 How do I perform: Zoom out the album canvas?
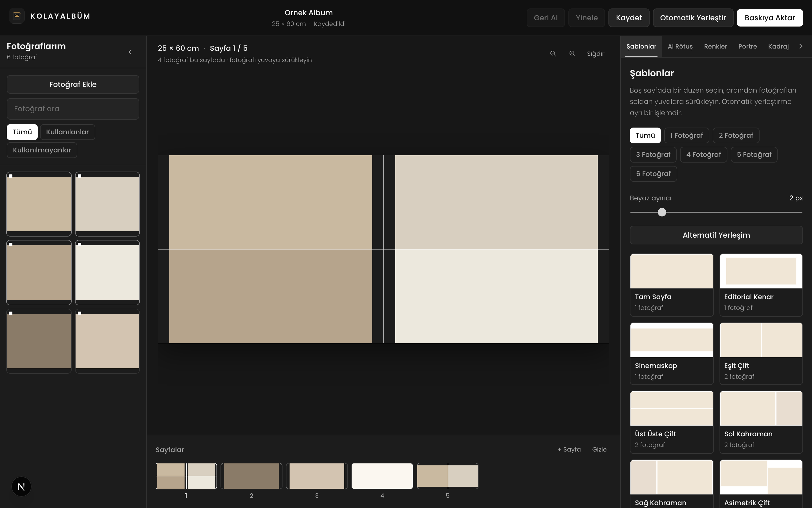(x=553, y=54)
